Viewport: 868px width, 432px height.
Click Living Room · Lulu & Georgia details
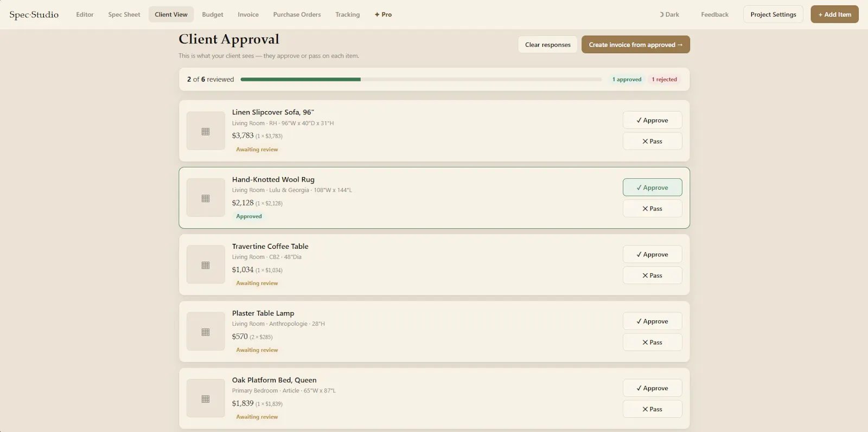(292, 190)
